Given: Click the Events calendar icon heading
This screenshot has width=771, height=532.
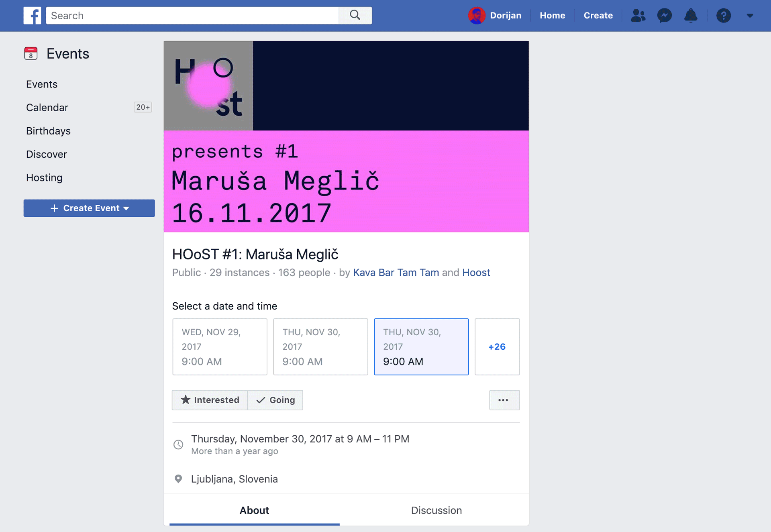Looking at the screenshot, I should pos(31,53).
